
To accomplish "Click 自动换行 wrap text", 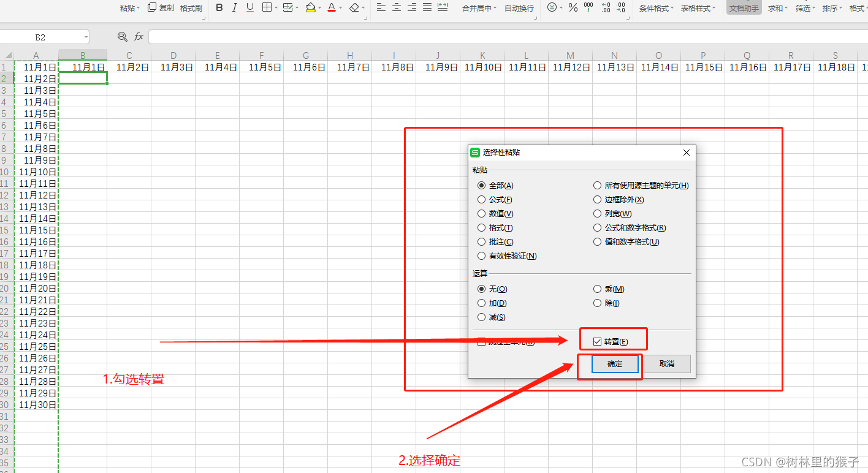I will [519, 8].
